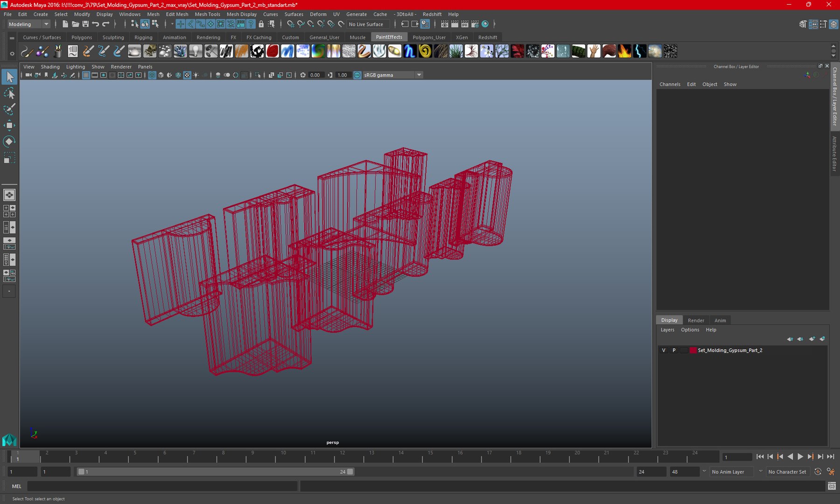
Task: Toggle auto keyframe button
Action: (x=818, y=472)
